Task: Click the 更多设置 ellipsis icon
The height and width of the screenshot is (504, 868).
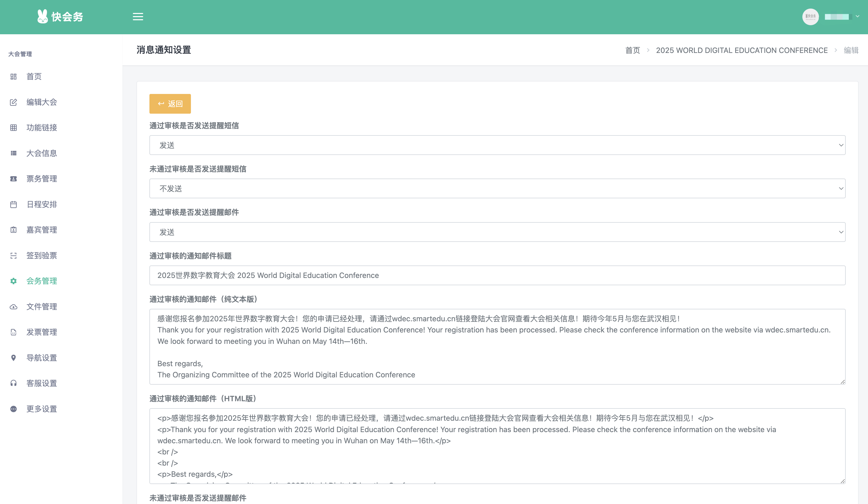Action: tap(13, 408)
